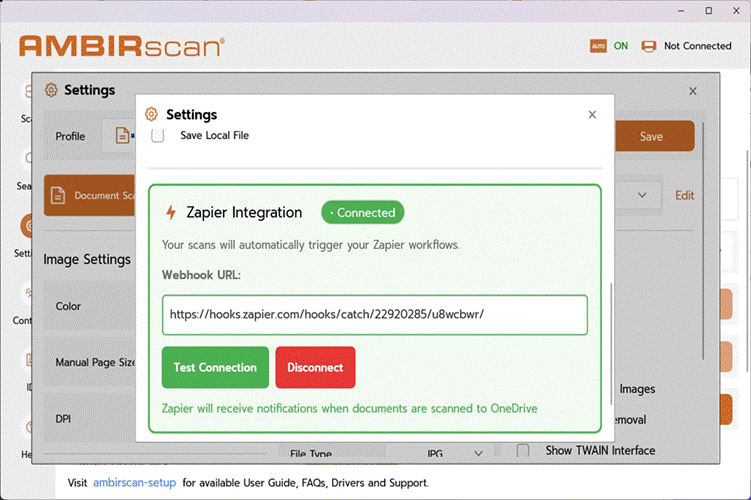The height and width of the screenshot is (500, 751).
Task: Close the background Settings panel
Action: click(693, 91)
